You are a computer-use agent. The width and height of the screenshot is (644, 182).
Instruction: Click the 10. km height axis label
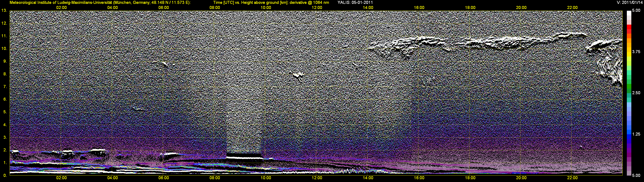4,49
